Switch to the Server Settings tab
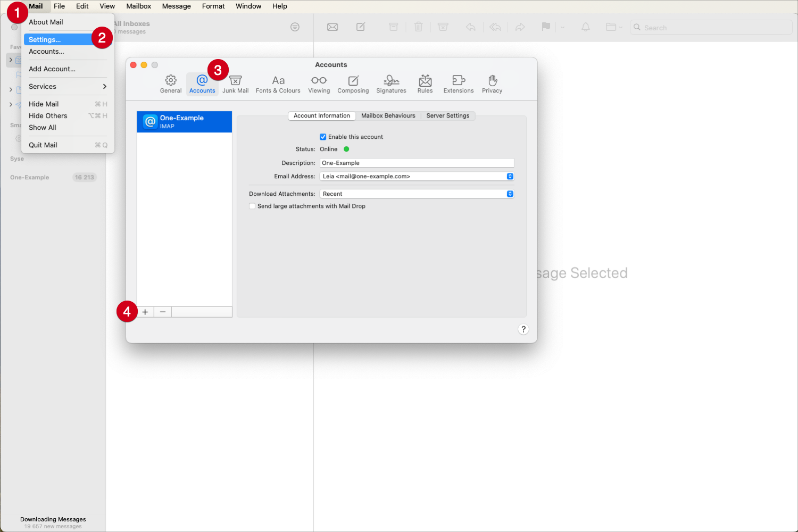The height and width of the screenshot is (532, 798). coord(447,116)
